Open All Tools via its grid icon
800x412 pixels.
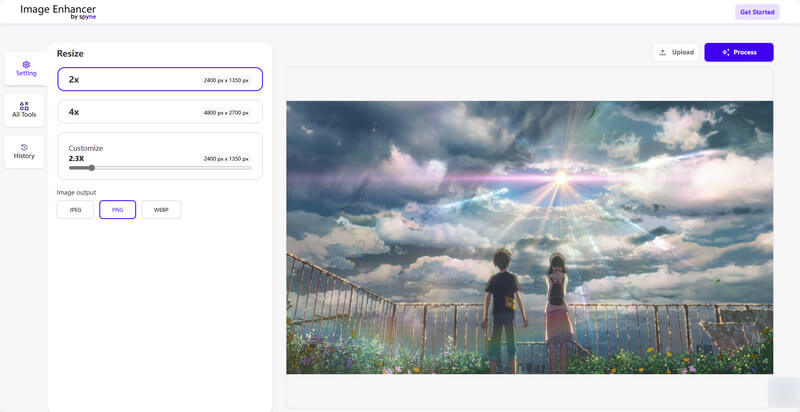coord(24,105)
